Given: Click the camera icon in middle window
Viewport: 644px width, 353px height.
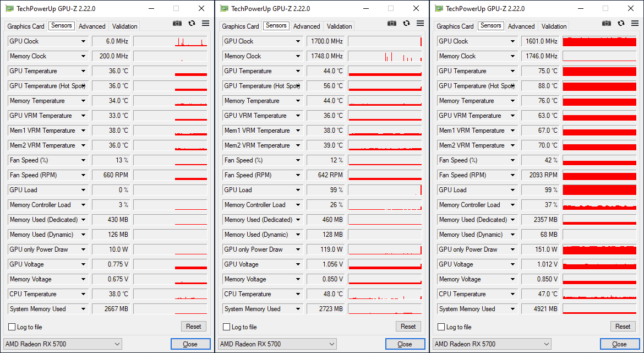Looking at the screenshot, I should tap(391, 23).
